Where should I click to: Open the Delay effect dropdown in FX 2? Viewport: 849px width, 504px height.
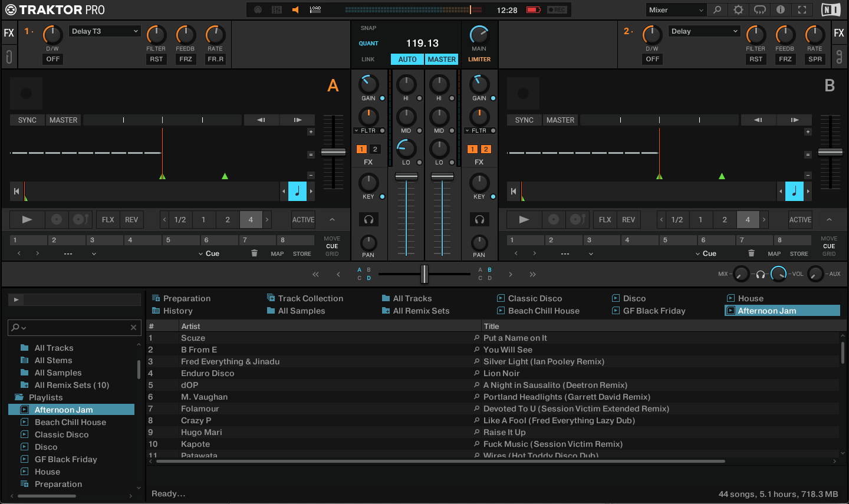point(704,31)
